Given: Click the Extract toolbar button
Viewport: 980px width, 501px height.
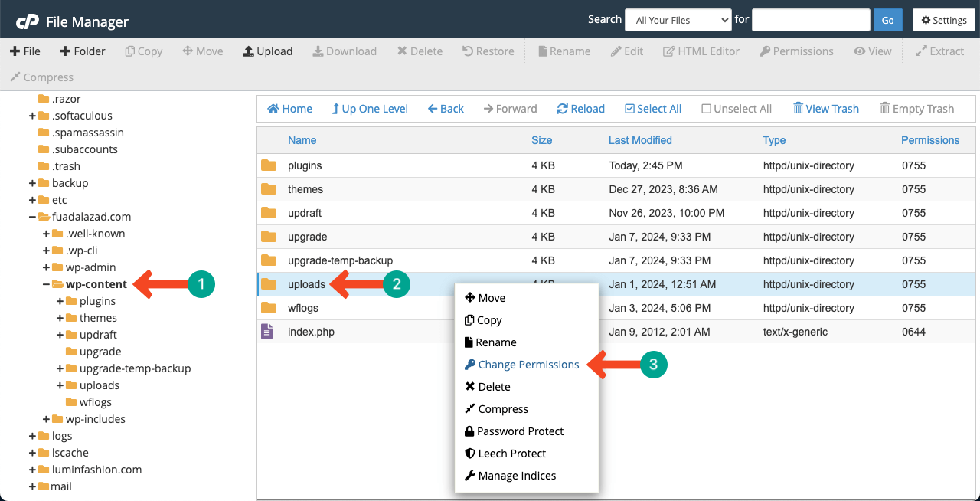Looking at the screenshot, I should click(x=940, y=51).
